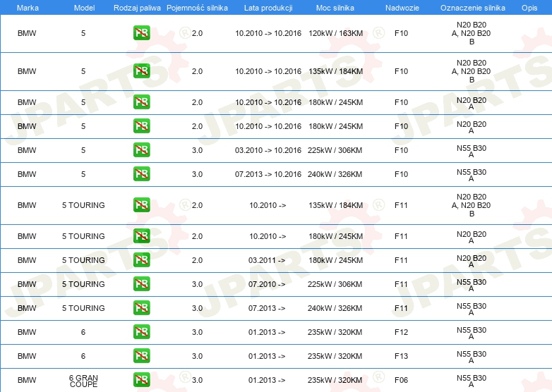552x392 pixels.
Task: Click the 6 GRAN COUPE model cell
Action: pyautogui.click(x=83, y=381)
